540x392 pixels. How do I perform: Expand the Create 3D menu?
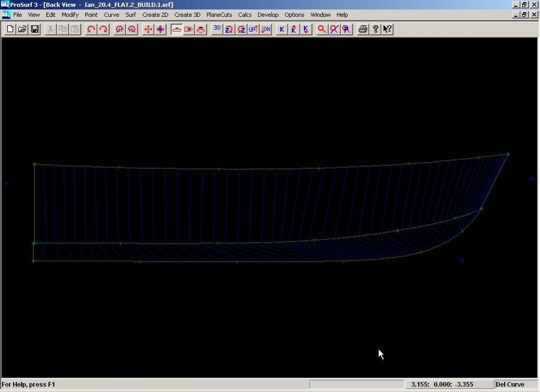pyautogui.click(x=187, y=15)
